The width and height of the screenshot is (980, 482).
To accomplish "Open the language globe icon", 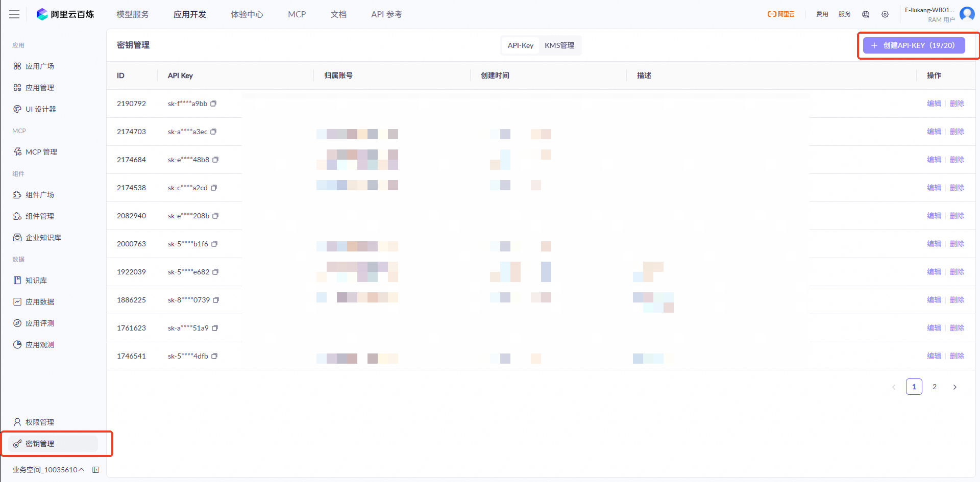I will (866, 14).
